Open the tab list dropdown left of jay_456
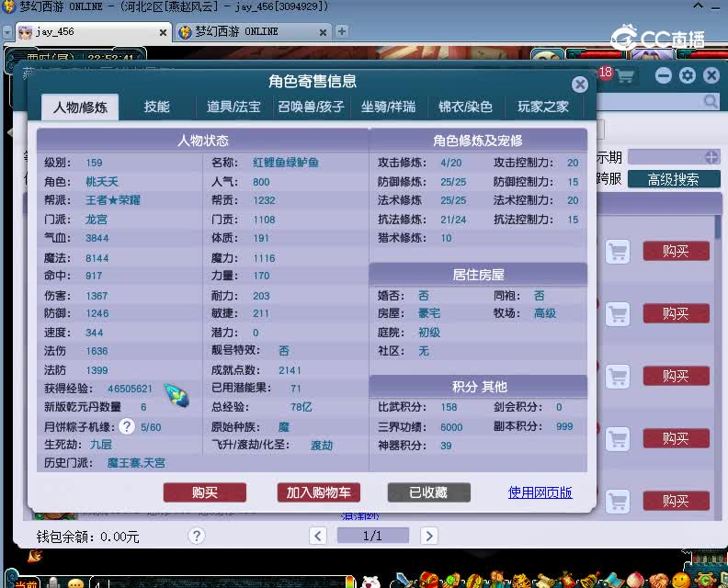 click(x=7, y=32)
